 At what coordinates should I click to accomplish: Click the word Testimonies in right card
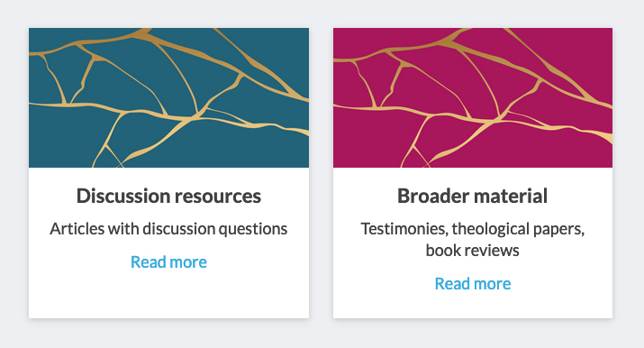(x=404, y=229)
